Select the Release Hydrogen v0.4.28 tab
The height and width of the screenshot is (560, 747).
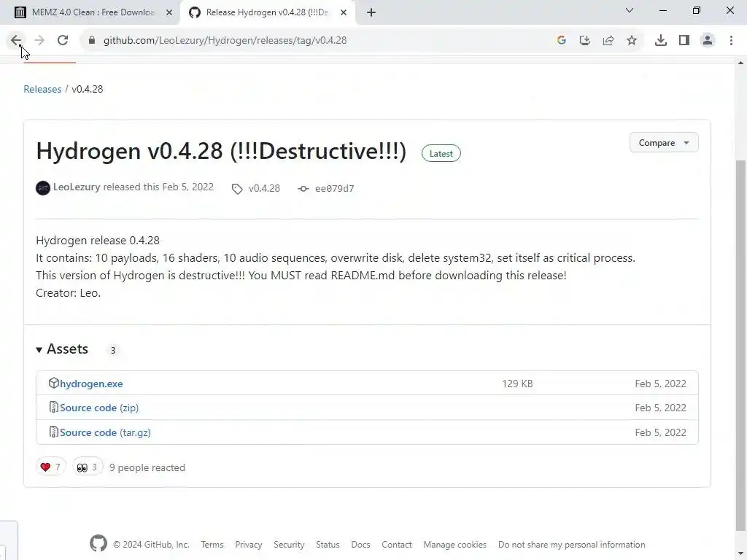[267, 12]
